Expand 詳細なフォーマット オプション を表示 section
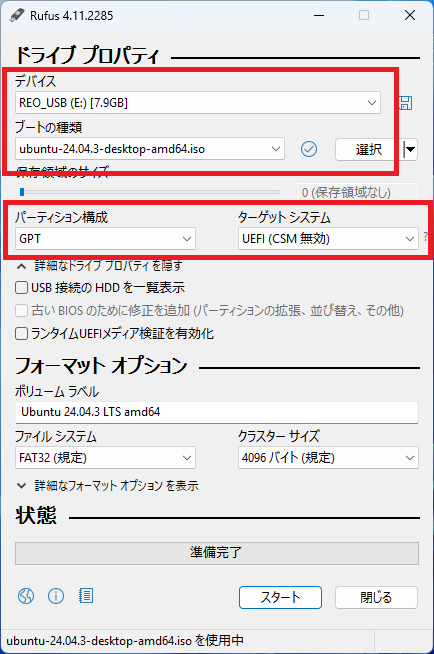This screenshot has height=654, width=434. [108, 485]
